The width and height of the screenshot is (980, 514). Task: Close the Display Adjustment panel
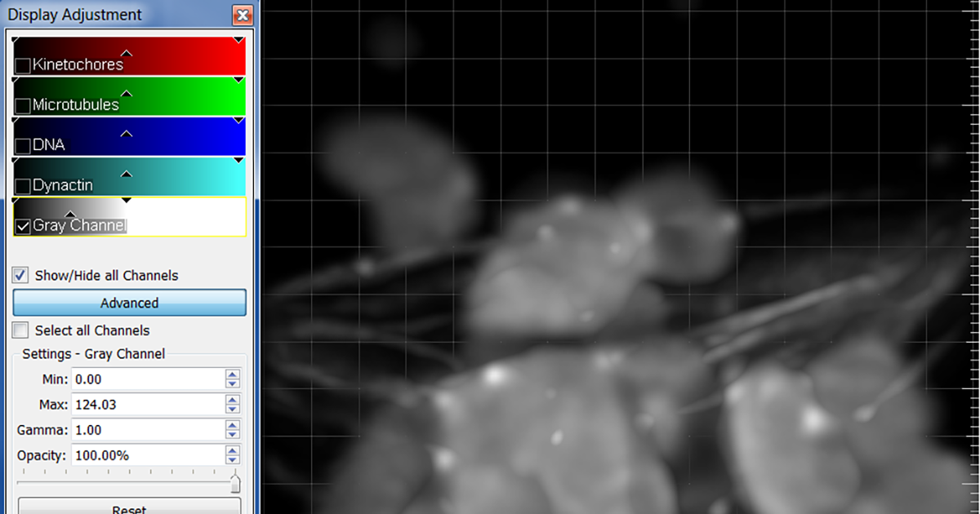pyautogui.click(x=242, y=15)
